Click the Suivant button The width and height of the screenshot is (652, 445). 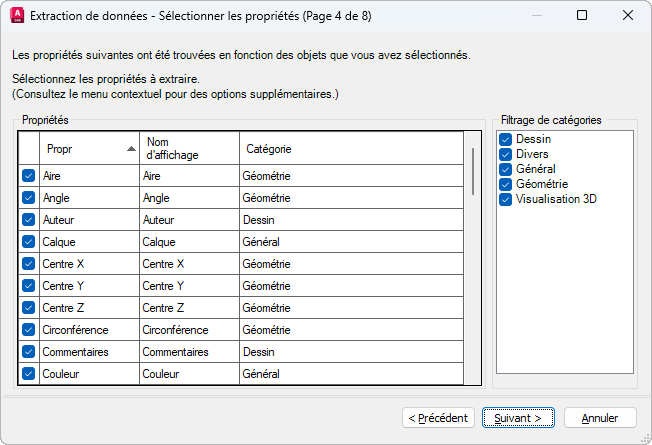517,417
